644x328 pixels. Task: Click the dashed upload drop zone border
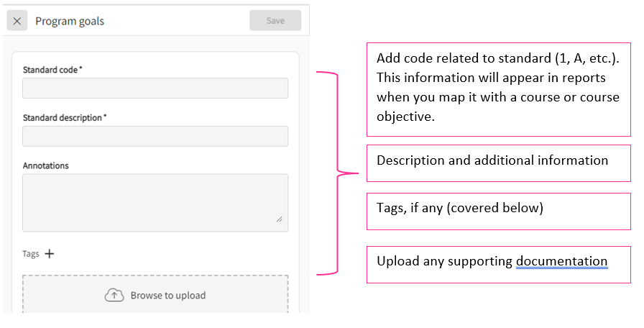click(x=155, y=275)
